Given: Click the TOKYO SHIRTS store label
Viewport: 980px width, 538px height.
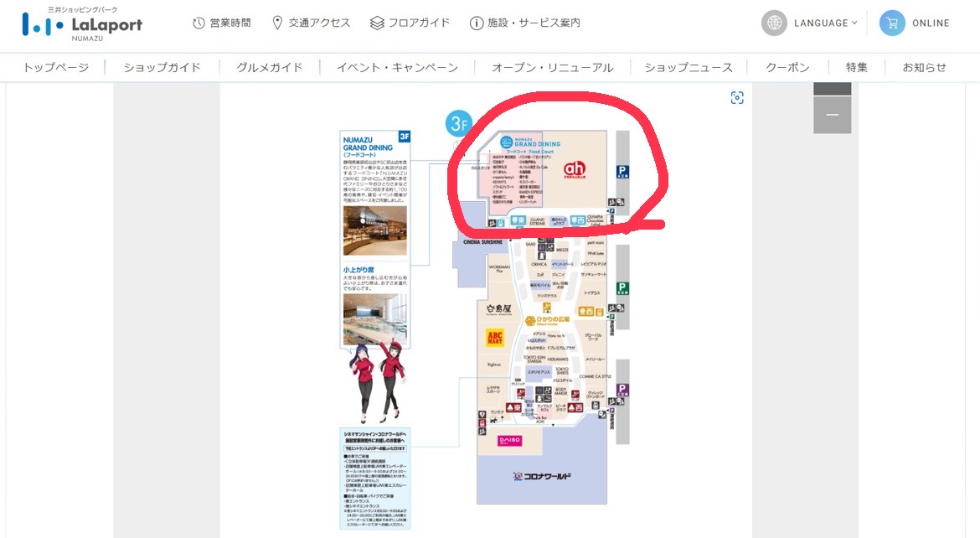Looking at the screenshot, I should coord(563,371).
